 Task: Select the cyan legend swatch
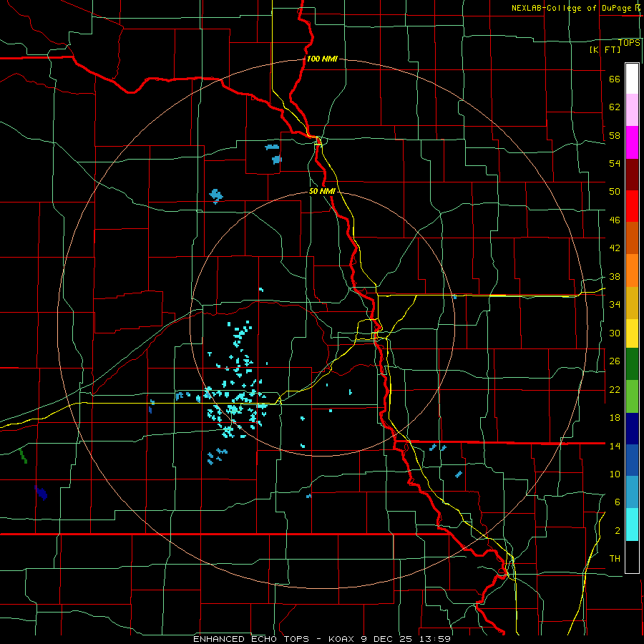pyautogui.click(x=632, y=525)
